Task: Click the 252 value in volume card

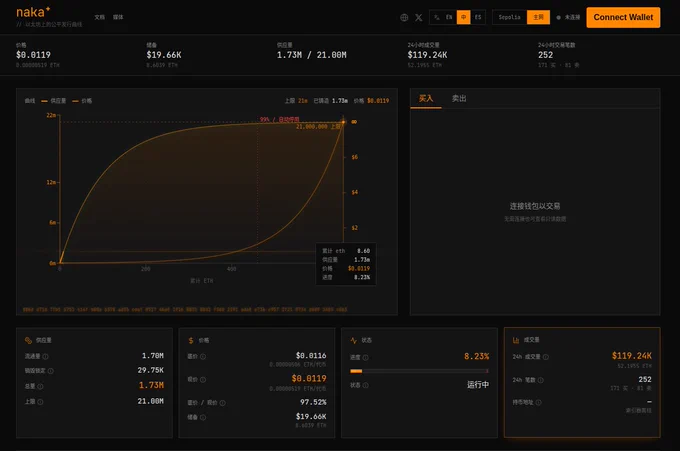Action: 645,379
